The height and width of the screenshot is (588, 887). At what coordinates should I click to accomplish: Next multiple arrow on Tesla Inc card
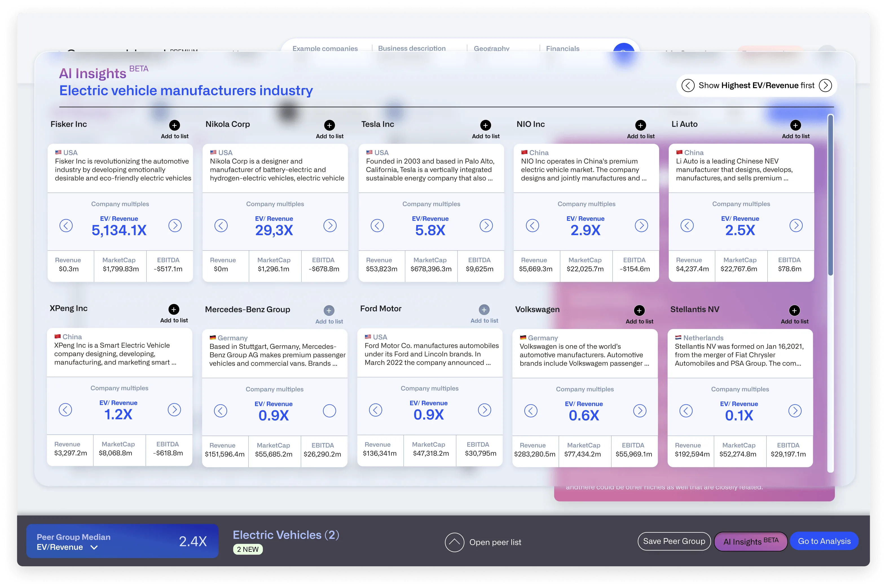pyautogui.click(x=486, y=225)
